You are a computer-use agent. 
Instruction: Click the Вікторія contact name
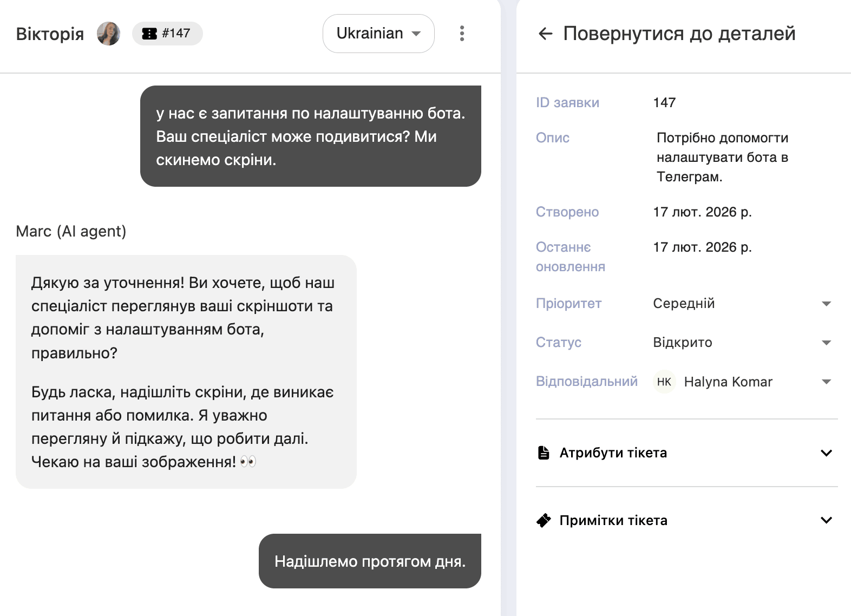[50, 34]
